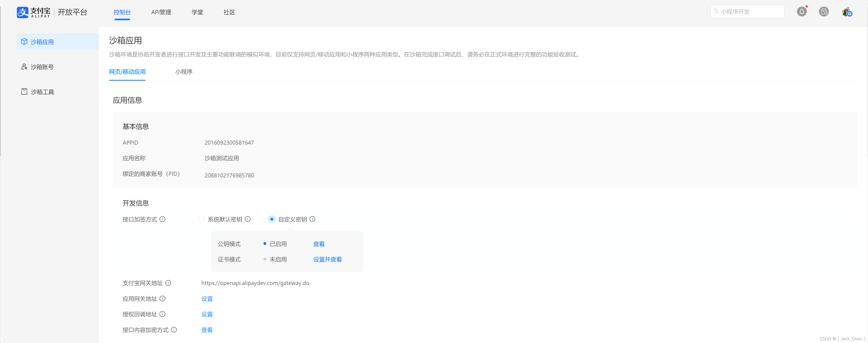Open the document list icon beside bell
The image size is (868, 343).
[x=824, y=12]
